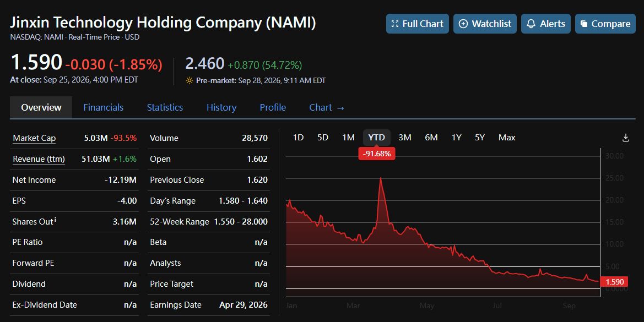Click the company title heading
The height and width of the screenshot is (322, 644).
[x=163, y=22]
